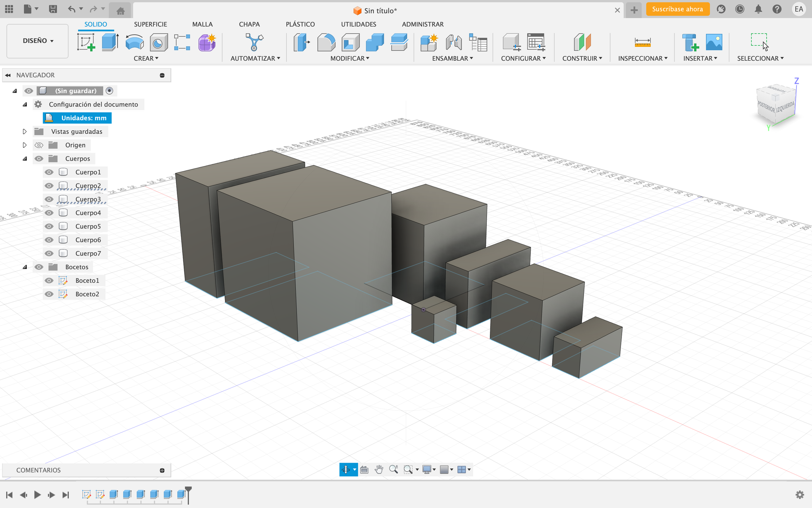
Task: Select the New Component tool
Action: [x=429, y=42]
